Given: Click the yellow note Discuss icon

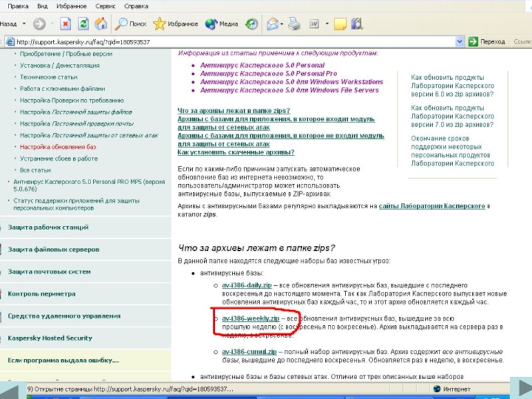Looking at the screenshot, I should tap(340, 24).
